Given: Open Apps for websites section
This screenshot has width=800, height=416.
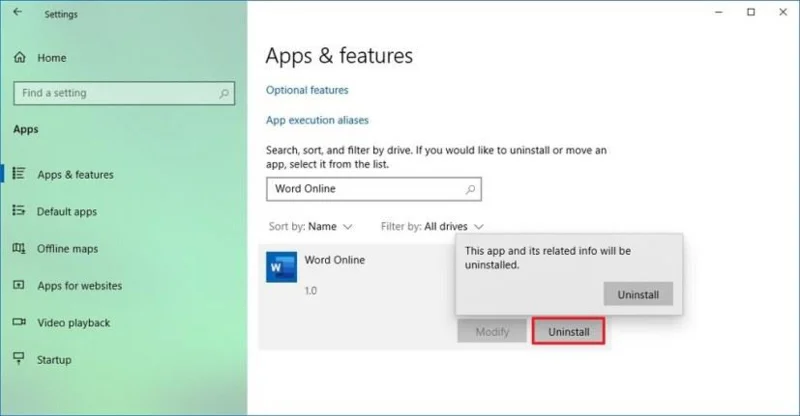Looking at the screenshot, I should (x=80, y=286).
